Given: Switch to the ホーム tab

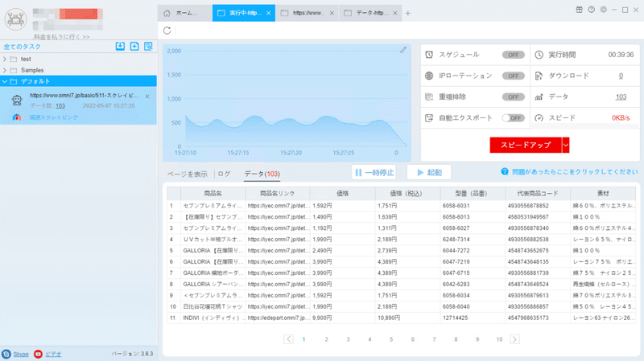Looking at the screenshot, I should [x=185, y=13].
